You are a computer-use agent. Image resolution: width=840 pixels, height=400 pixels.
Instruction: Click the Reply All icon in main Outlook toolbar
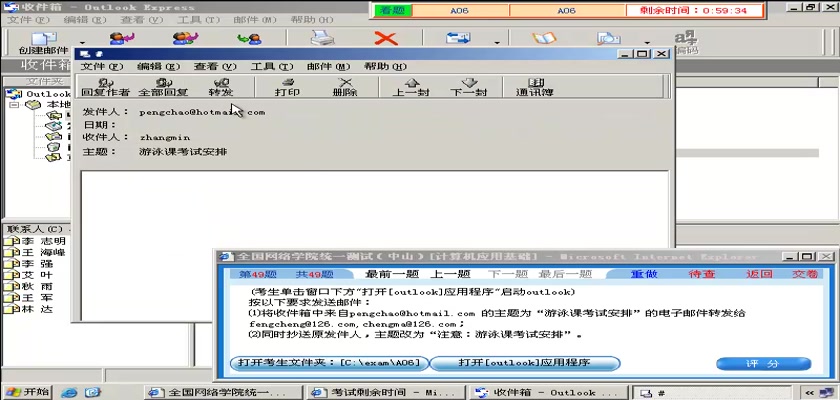186,39
